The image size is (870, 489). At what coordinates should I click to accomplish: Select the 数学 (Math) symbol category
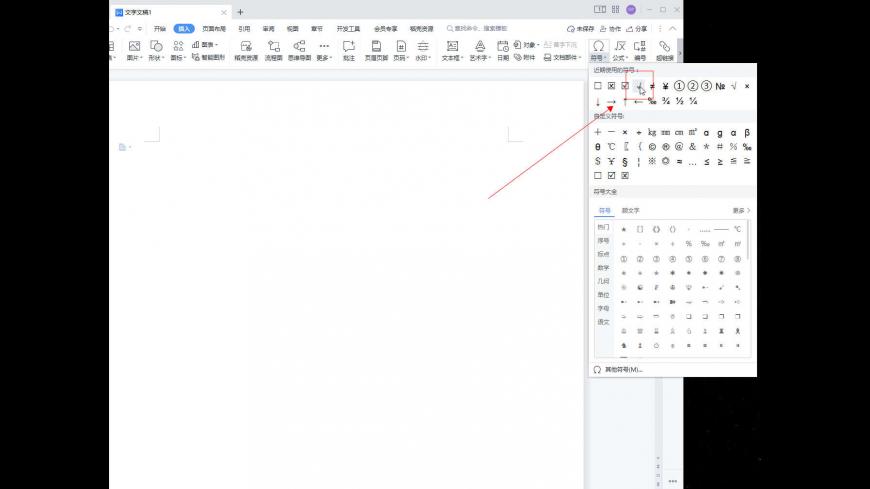coord(603,268)
